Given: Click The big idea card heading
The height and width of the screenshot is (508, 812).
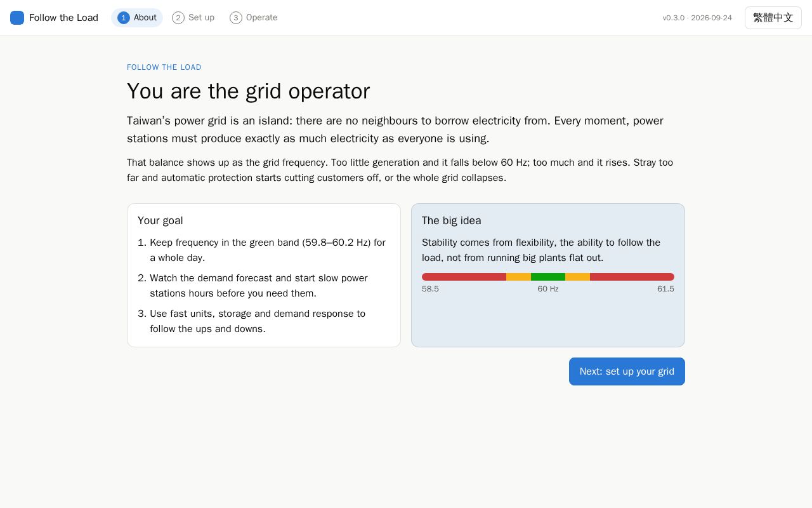Looking at the screenshot, I should coord(452,220).
